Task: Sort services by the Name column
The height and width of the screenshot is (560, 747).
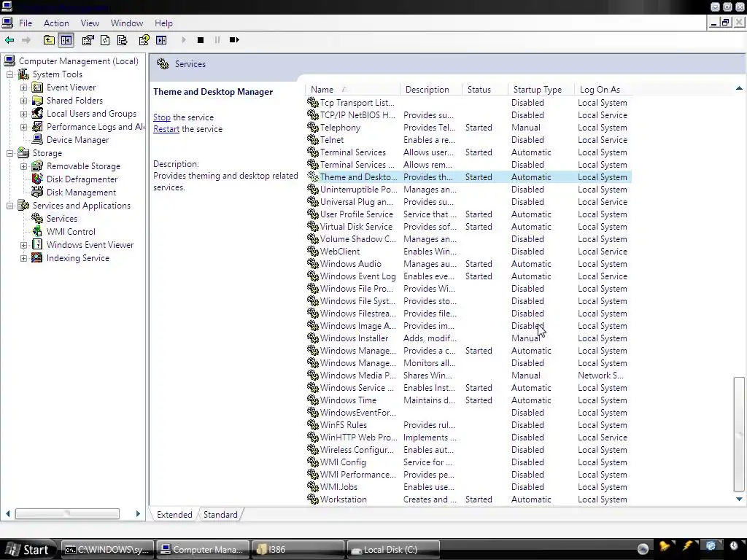Action: click(x=352, y=90)
